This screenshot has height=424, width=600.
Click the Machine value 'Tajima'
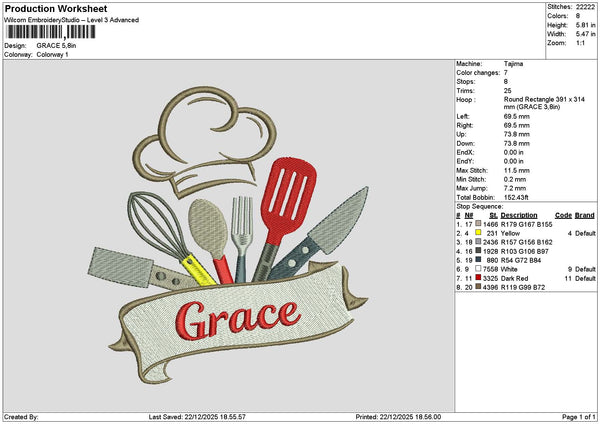coord(513,64)
